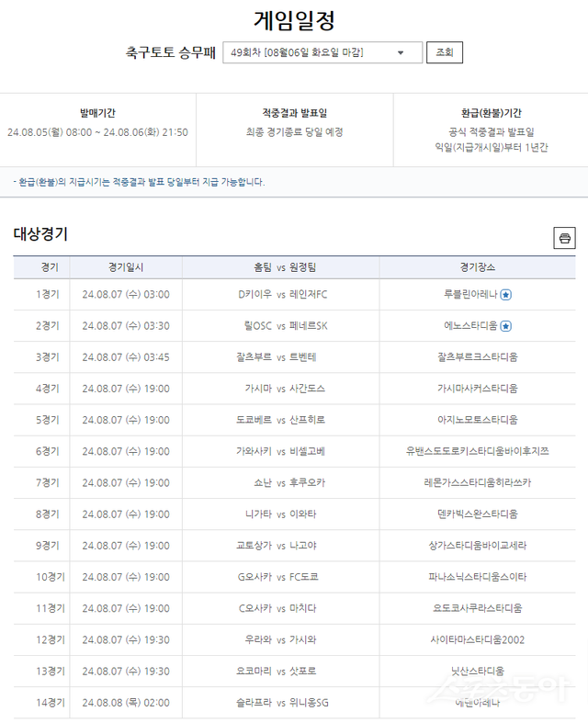Click the star icon next to 에노스타디움
This screenshot has width=588, height=723.
pos(506,326)
